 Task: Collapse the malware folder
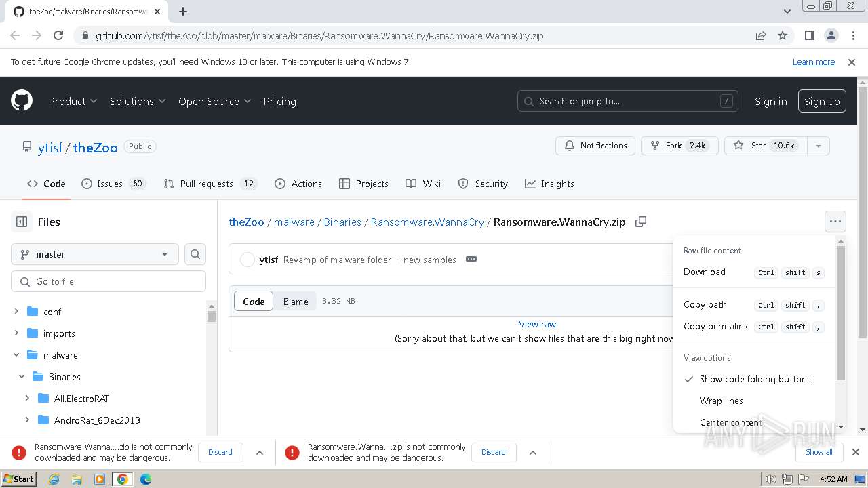16,355
